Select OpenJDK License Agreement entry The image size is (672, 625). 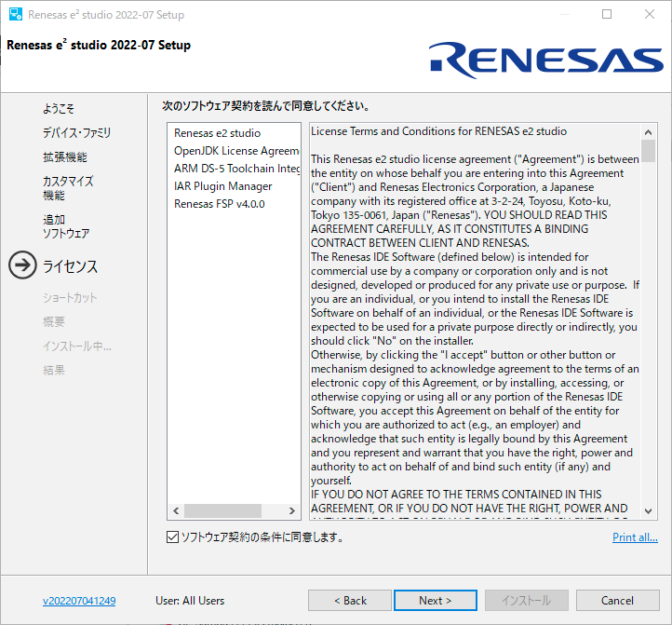(235, 151)
